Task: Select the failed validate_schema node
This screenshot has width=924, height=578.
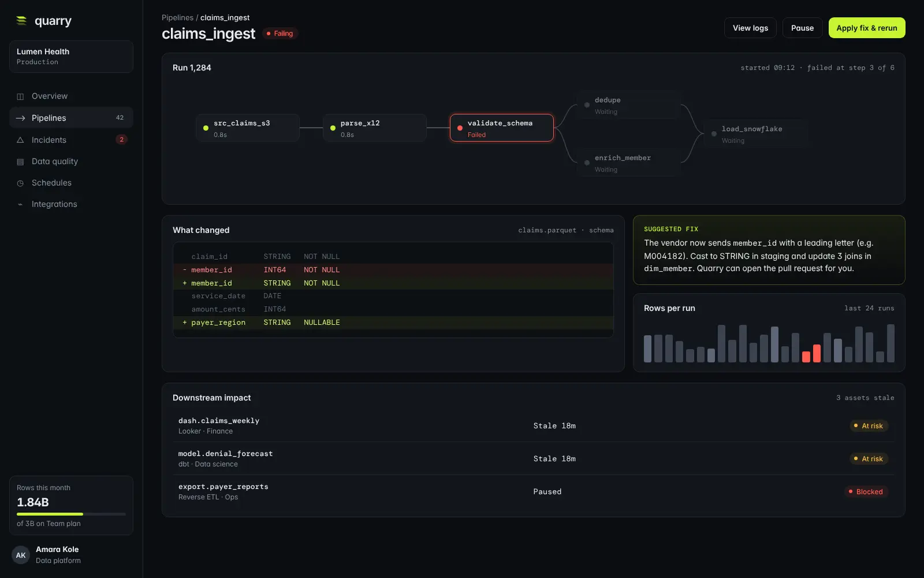Action: tap(502, 128)
